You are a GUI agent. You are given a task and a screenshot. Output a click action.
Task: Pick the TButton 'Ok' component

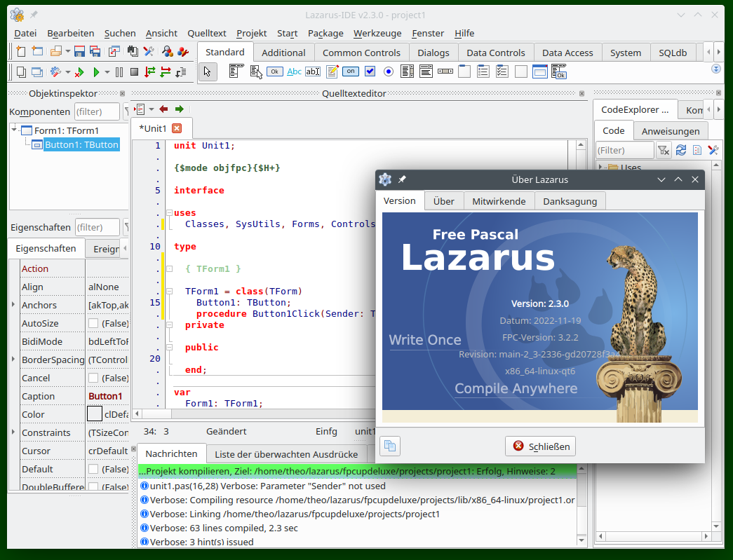click(x=275, y=71)
